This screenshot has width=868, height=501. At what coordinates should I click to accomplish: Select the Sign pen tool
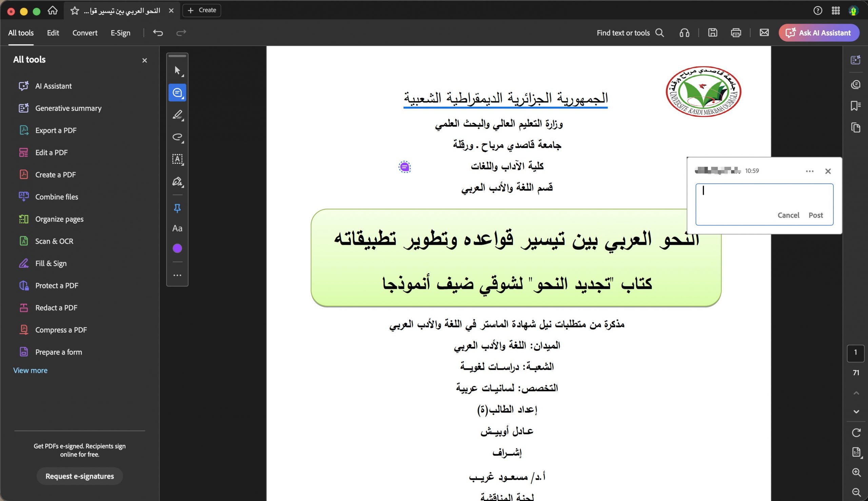coord(177,181)
